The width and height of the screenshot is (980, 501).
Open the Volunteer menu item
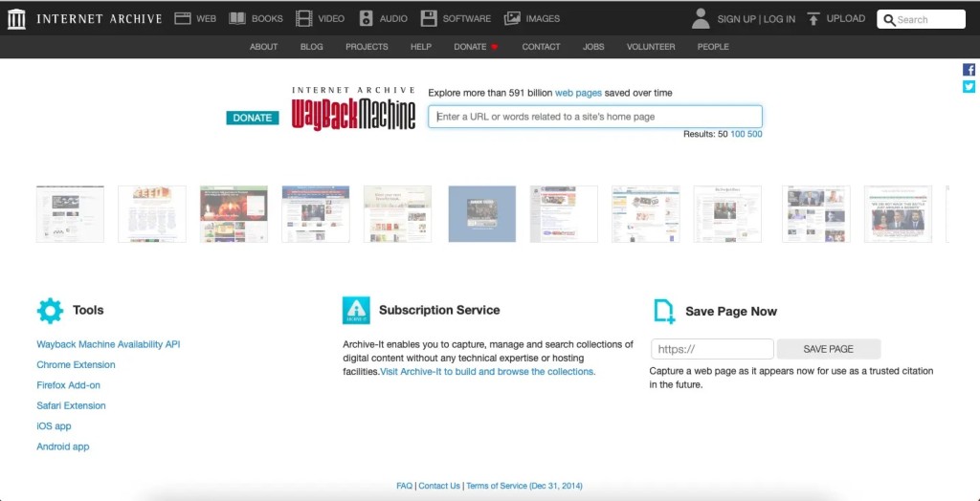[x=651, y=47]
